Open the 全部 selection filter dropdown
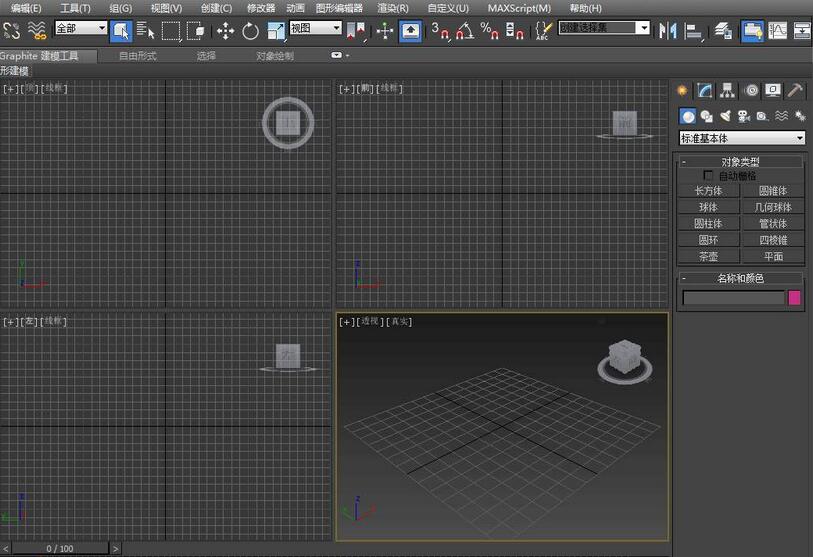Image resolution: width=813 pixels, height=557 pixels. point(80,29)
